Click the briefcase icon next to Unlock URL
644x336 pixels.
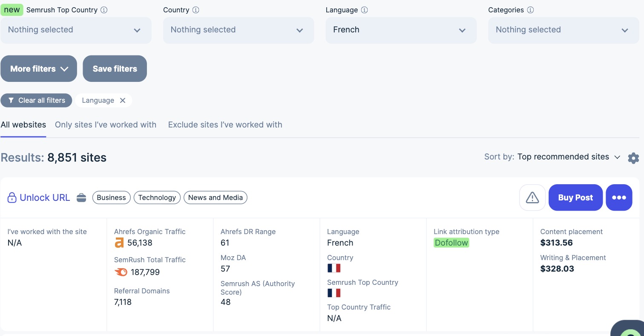click(x=81, y=198)
